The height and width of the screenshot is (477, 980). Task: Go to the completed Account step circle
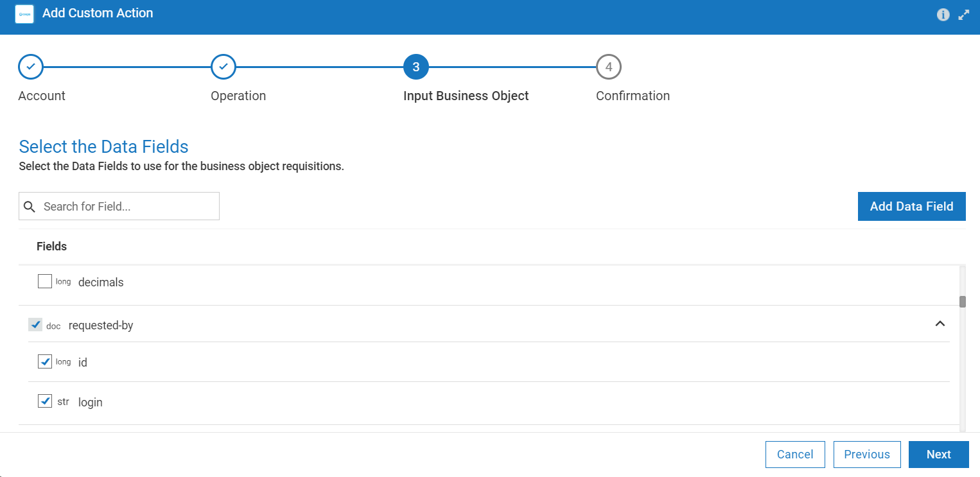pos(31,67)
